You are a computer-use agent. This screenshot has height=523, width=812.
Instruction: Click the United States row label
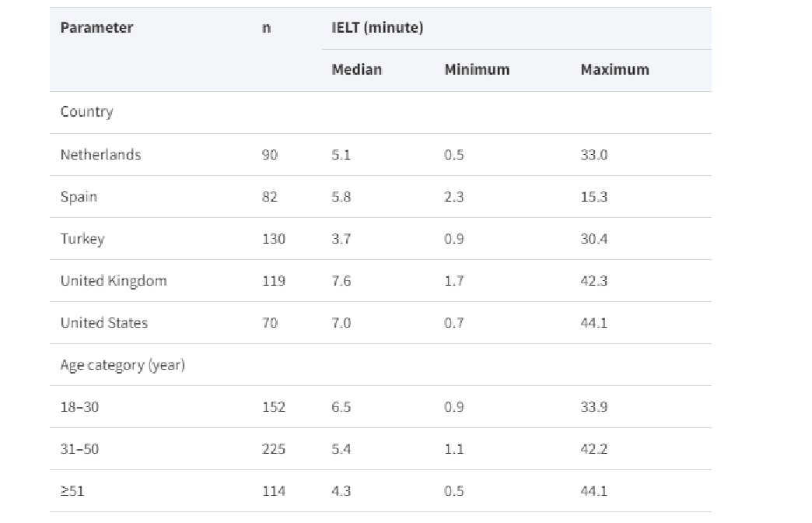(104, 323)
